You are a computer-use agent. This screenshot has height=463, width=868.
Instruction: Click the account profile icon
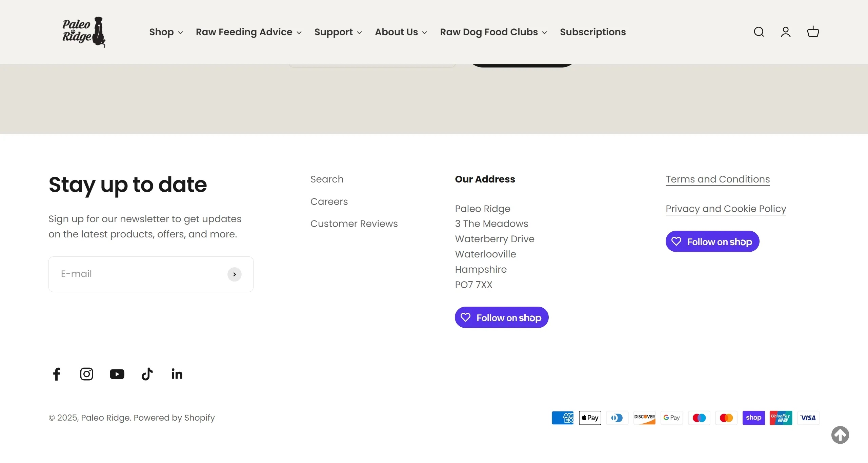pos(786,32)
